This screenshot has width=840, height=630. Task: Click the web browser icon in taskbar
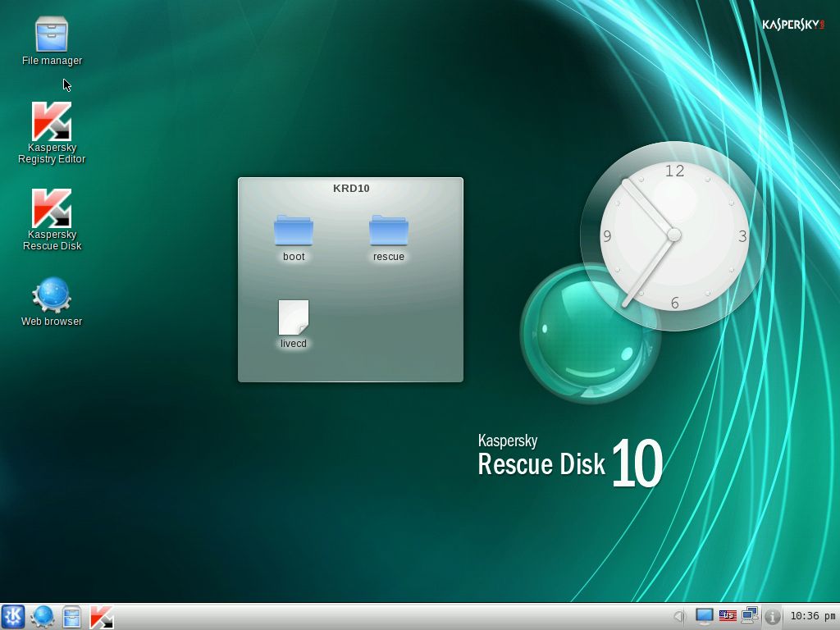43,617
